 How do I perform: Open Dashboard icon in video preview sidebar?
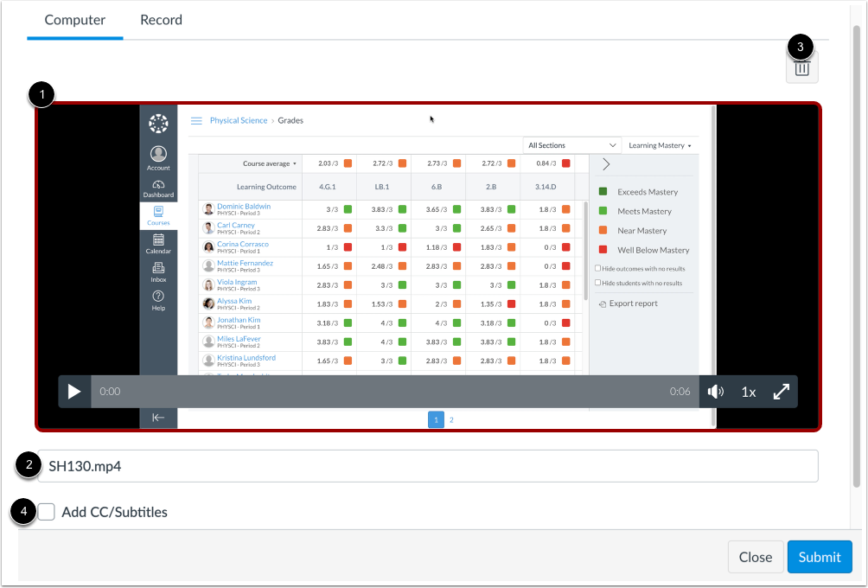[x=158, y=189]
